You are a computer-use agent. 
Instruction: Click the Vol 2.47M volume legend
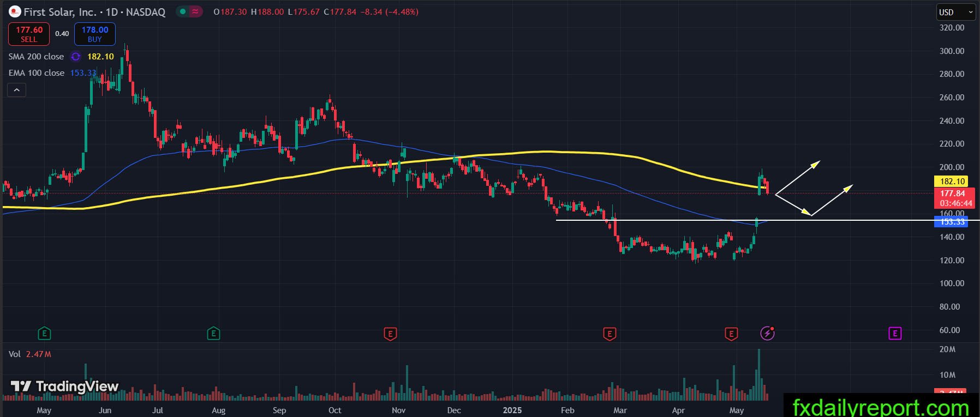[30, 354]
